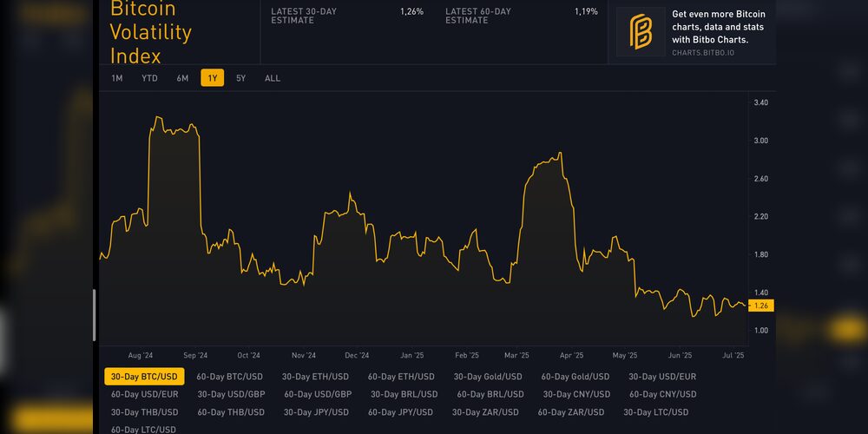Switch to YTD time range

[x=149, y=78]
